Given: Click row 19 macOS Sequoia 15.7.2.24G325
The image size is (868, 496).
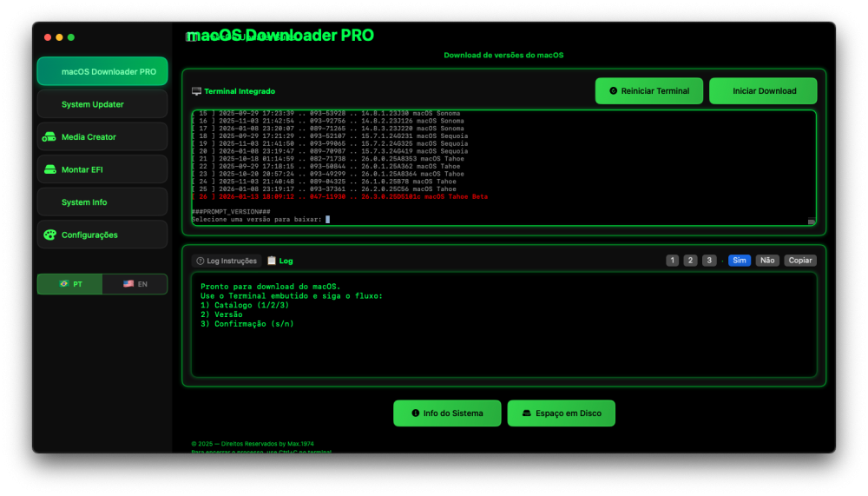Looking at the screenshot, I should click(x=330, y=143).
